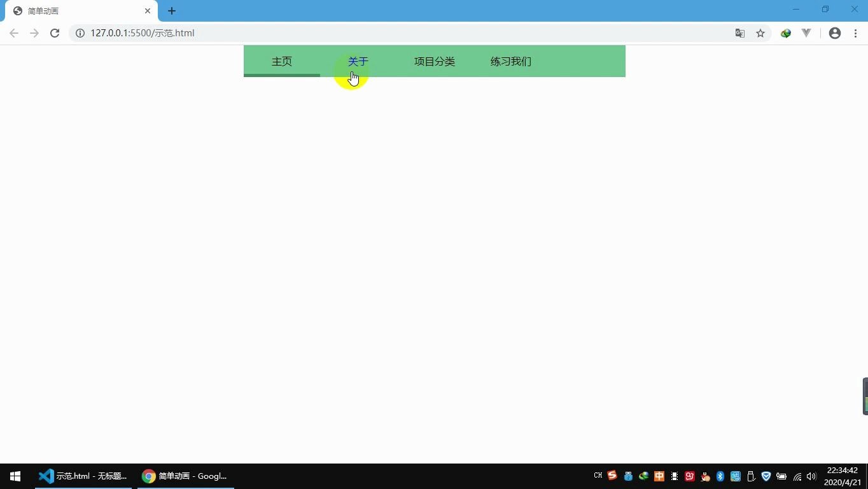Open the safely remove USB tray icon

click(x=751, y=476)
